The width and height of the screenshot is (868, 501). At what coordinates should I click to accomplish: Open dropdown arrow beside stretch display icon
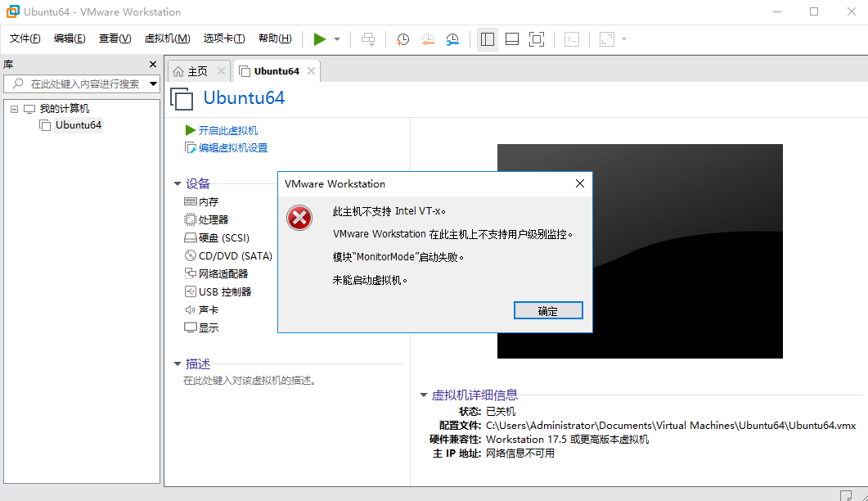coord(624,39)
